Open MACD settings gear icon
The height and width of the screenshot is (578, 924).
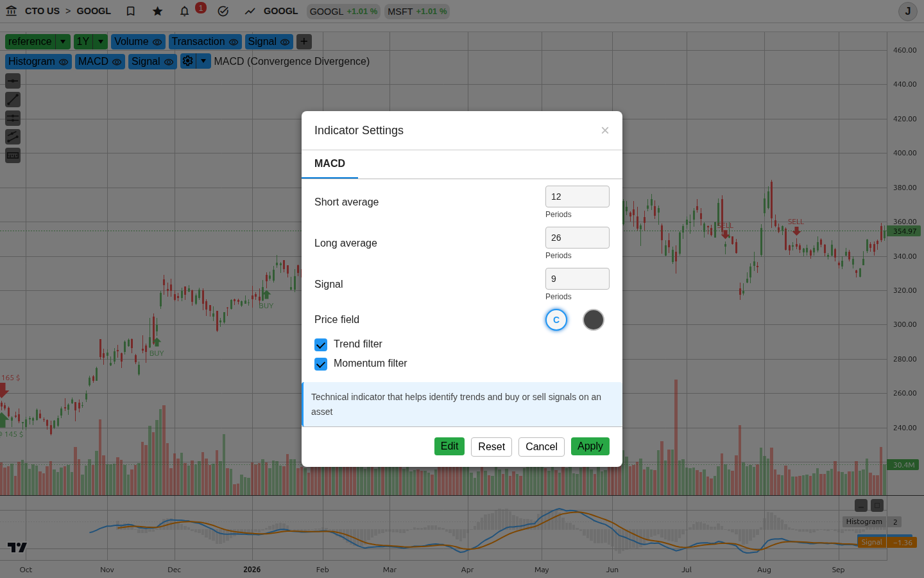pos(187,61)
